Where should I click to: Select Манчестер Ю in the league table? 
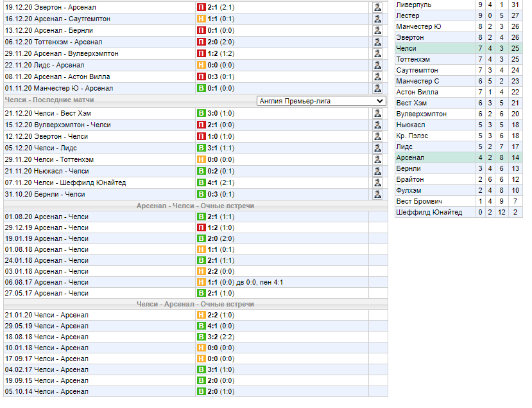click(x=418, y=26)
